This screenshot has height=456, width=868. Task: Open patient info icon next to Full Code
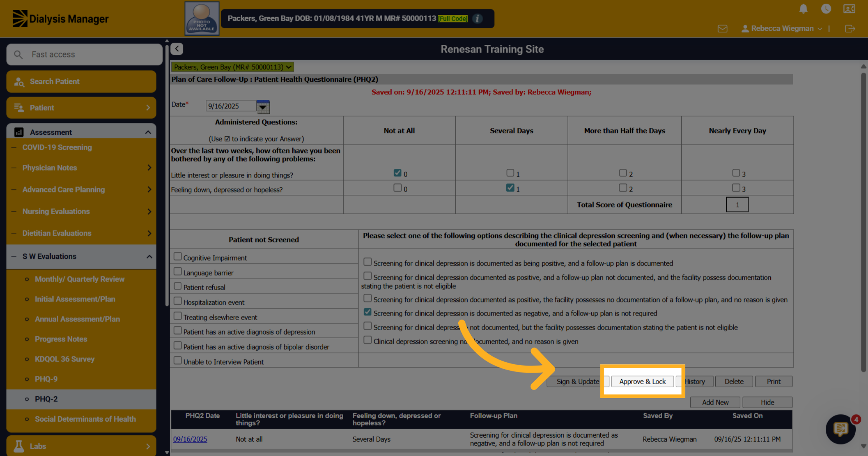[x=477, y=18]
